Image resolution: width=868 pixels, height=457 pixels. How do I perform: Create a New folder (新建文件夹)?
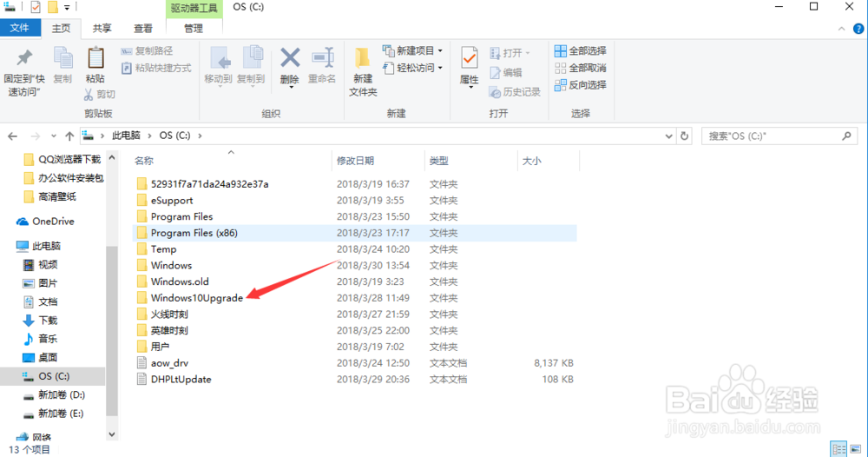(363, 72)
